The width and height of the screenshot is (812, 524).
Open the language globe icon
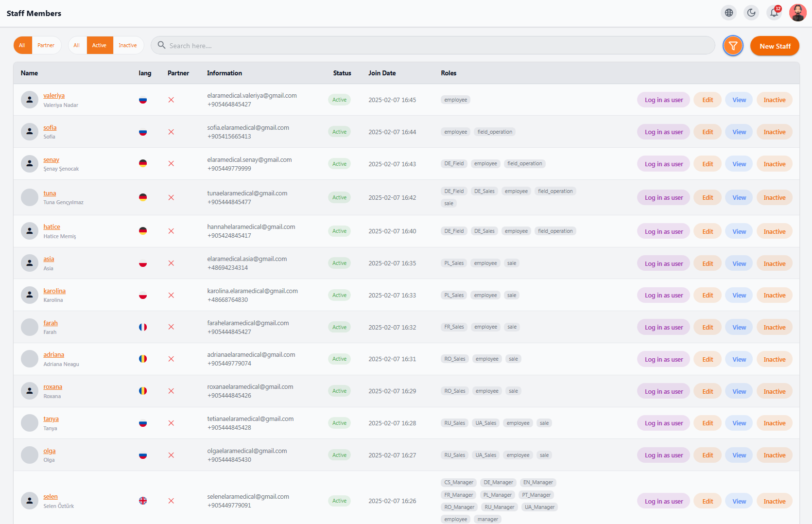pos(729,13)
